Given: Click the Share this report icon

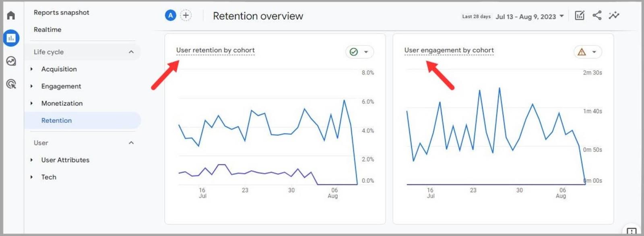Looking at the screenshot, I should tap(597, 16).
